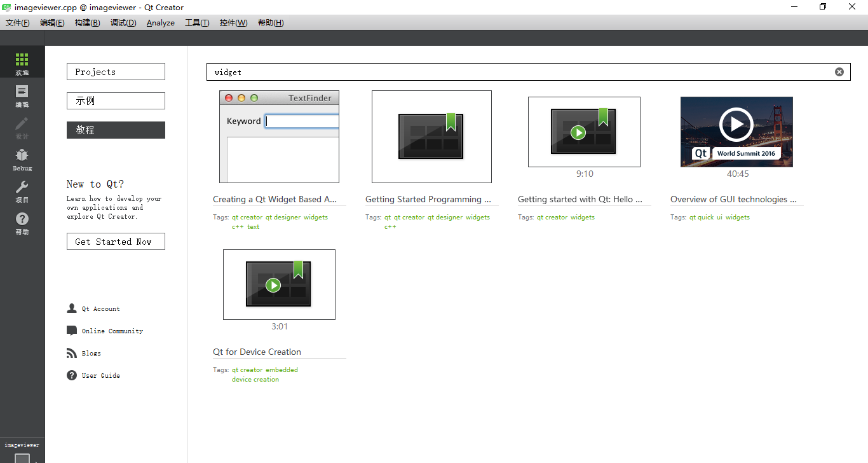Play Qt for Device Creation video
Screen dimensions: 868x463
pyautogui.click(x=273, y=285)
